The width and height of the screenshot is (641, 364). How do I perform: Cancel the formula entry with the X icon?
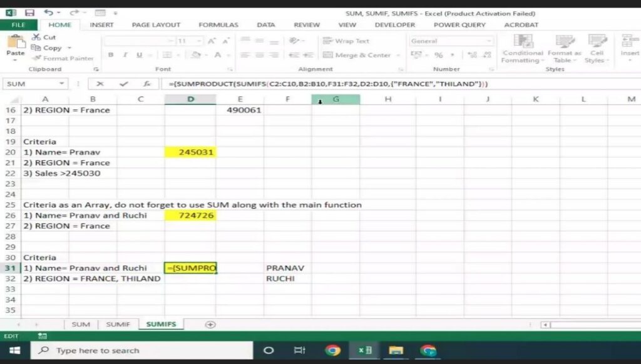click(x=100, y=84)
